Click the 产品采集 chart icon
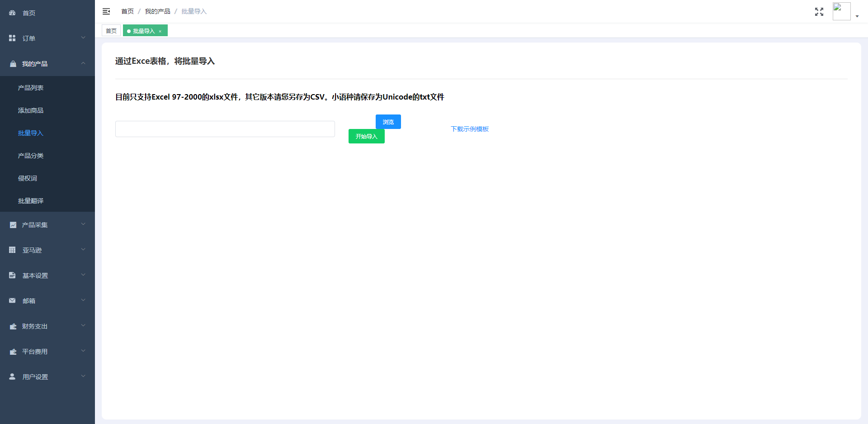The image size is (868, 424). click(x=13, y=225)
